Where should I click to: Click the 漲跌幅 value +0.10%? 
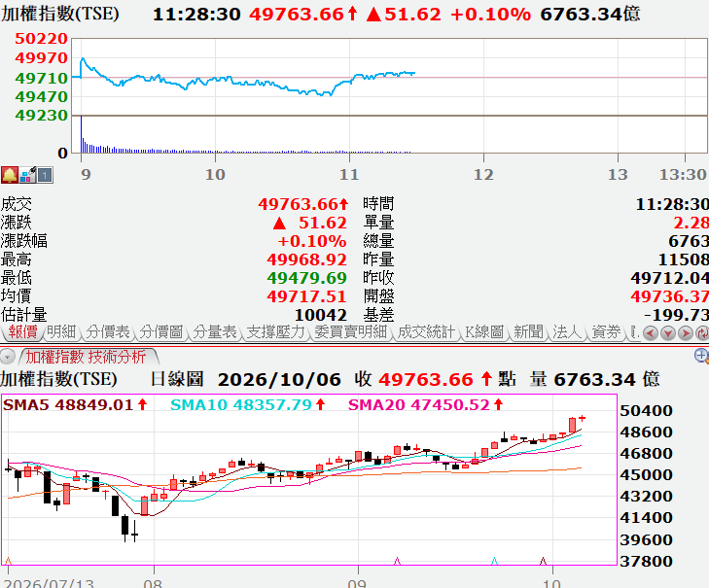312,241
